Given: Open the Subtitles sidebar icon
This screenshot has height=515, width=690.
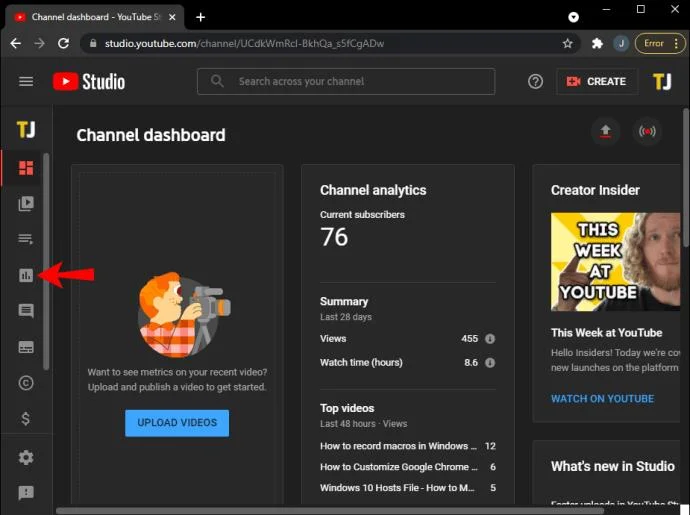Looking at the screenshot, I should pos(26,347).
